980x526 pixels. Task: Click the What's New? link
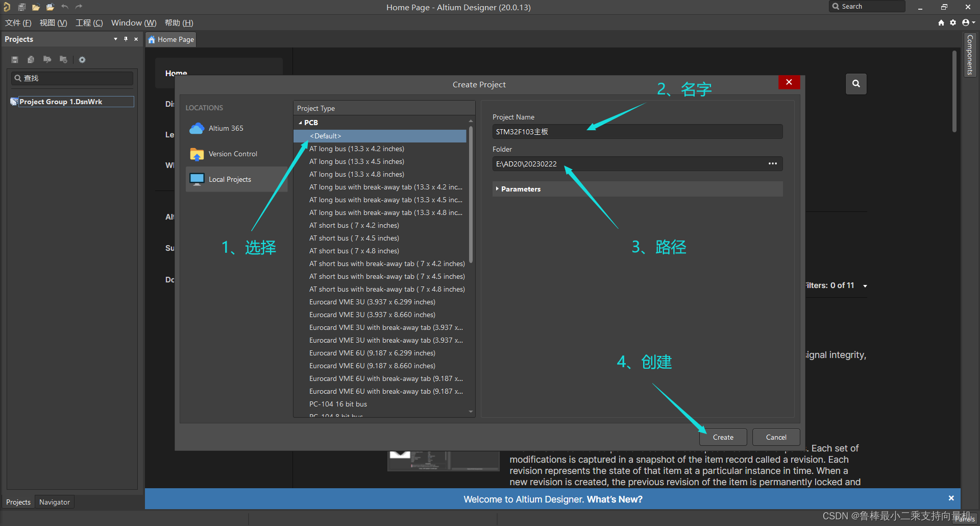(x=615, y=499)
